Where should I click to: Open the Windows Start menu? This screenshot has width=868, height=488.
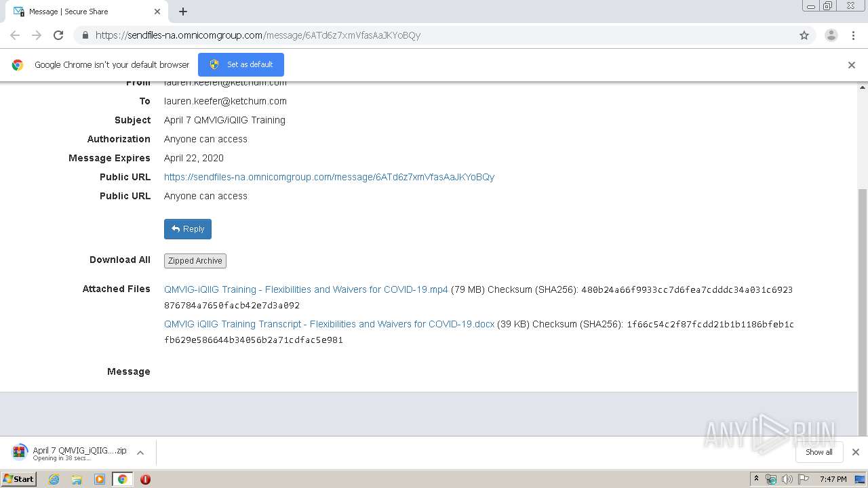pyautogui.click(x=18, y=479)
